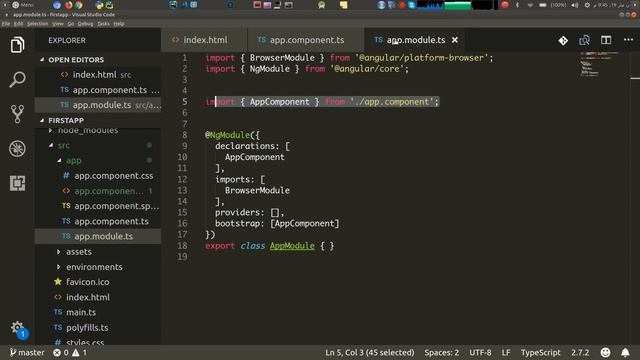
Task: Expand the environments folder
Action: (94, 267)
